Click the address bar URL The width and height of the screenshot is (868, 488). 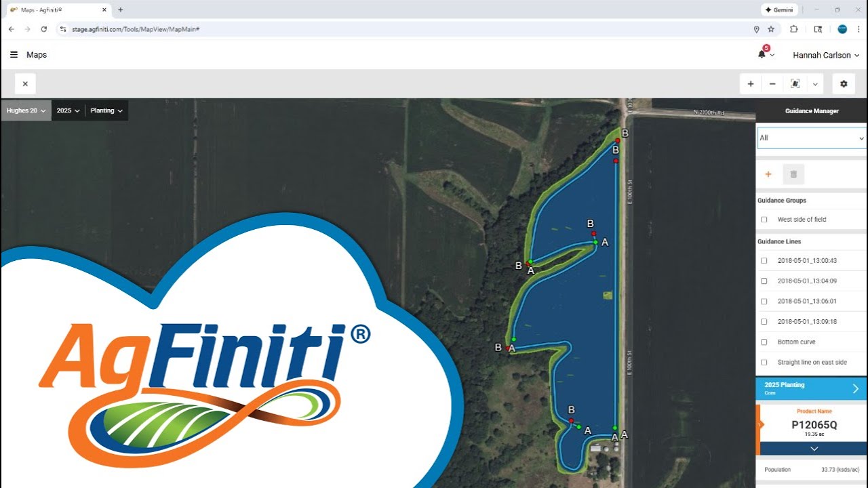point(136,29)
